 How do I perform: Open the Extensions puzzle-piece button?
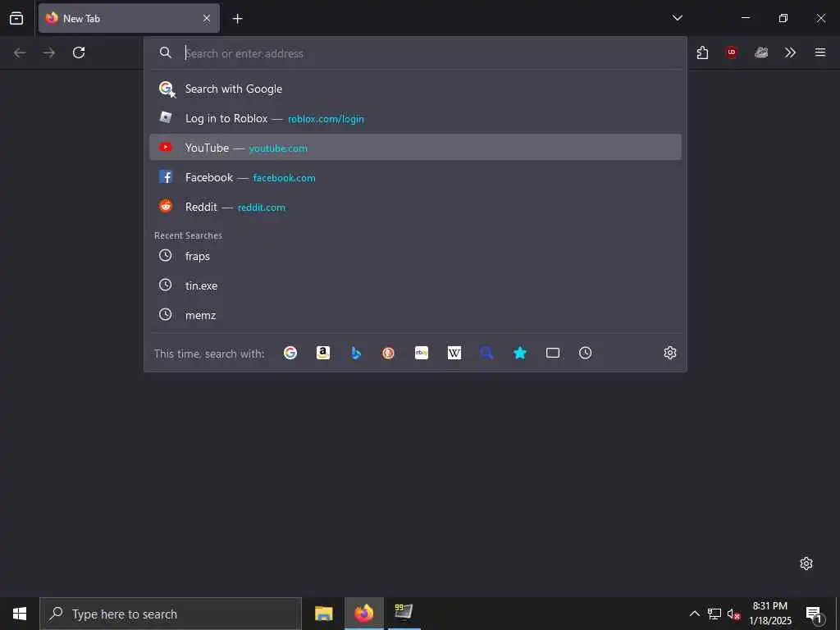(x=702, y=52)
